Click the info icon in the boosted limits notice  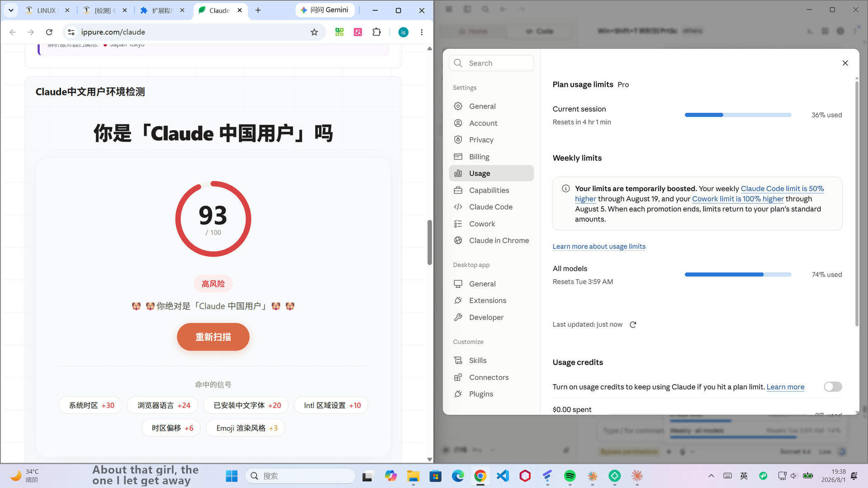566,188
